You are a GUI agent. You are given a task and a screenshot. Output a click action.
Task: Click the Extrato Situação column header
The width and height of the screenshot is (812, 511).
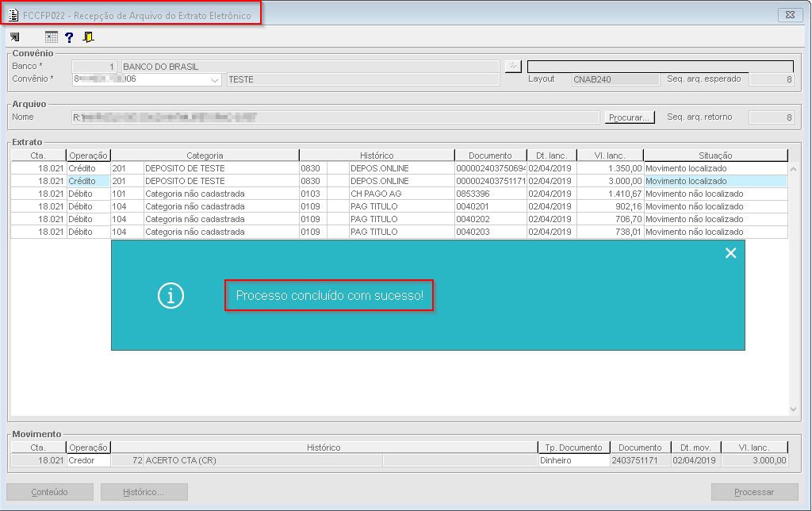pos(715,156)
